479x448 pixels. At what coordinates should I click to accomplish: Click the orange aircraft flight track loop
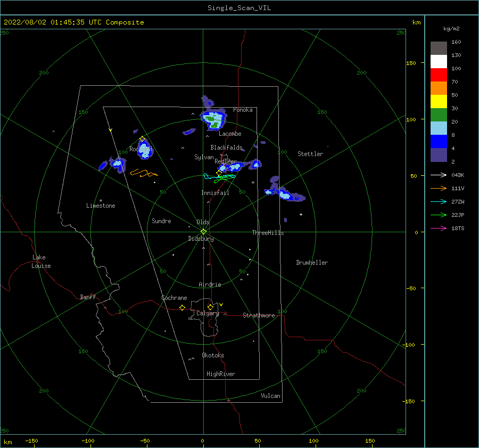point(144,173)
